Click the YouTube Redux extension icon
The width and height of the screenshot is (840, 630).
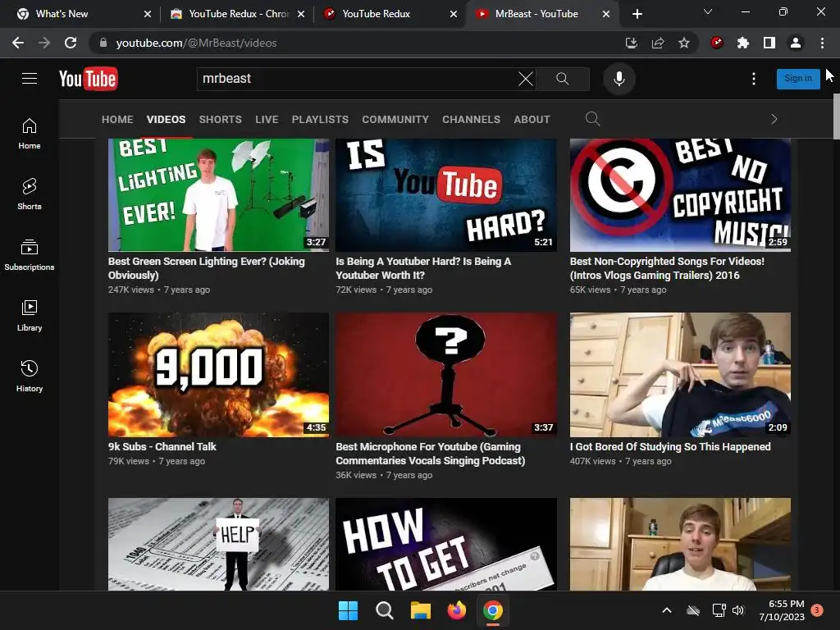(x=717, y=43)
